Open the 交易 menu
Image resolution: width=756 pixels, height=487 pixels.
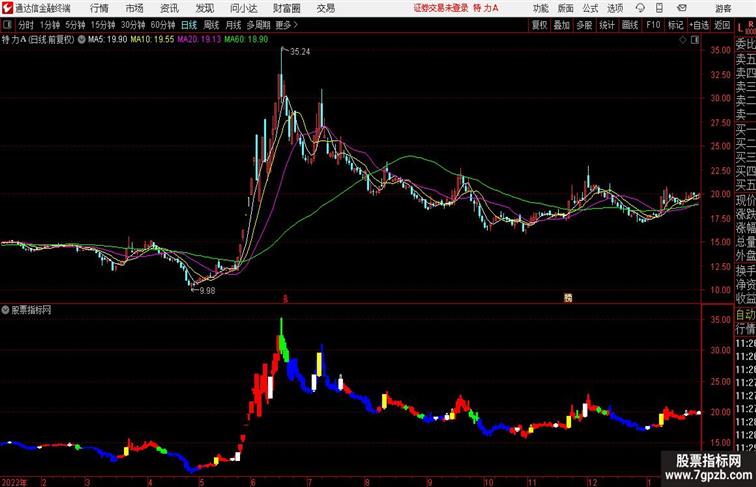coord(325,8)
